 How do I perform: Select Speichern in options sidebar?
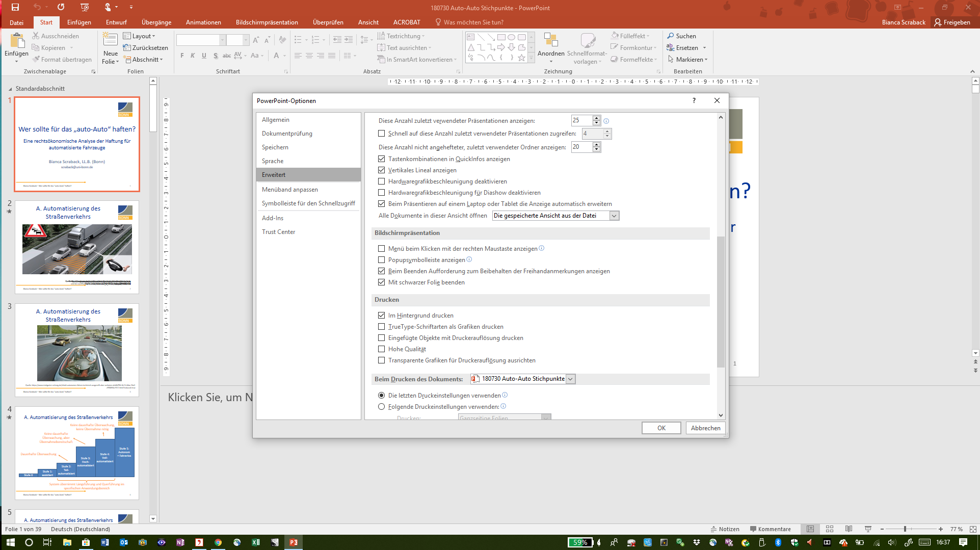308,147
